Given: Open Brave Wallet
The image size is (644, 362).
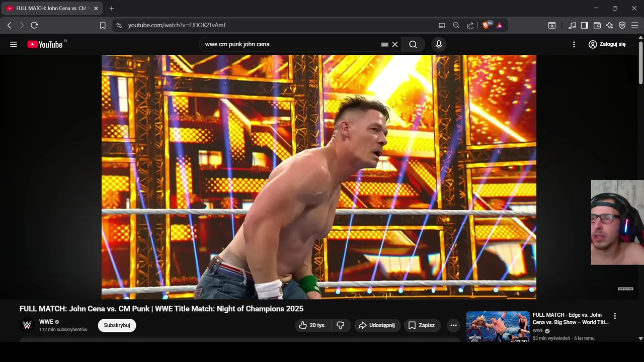Looking at the screenshot, I should (x=597, y=25).
